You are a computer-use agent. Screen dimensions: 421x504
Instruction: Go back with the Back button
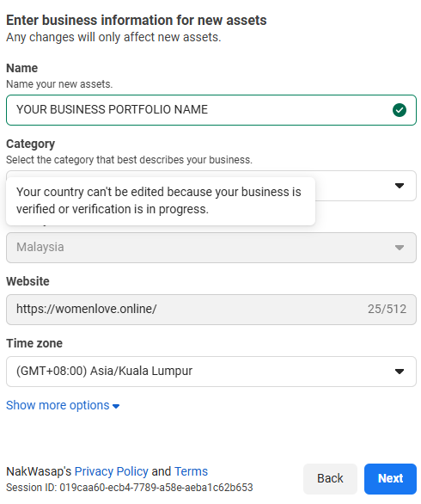click(x=330, y=478)
